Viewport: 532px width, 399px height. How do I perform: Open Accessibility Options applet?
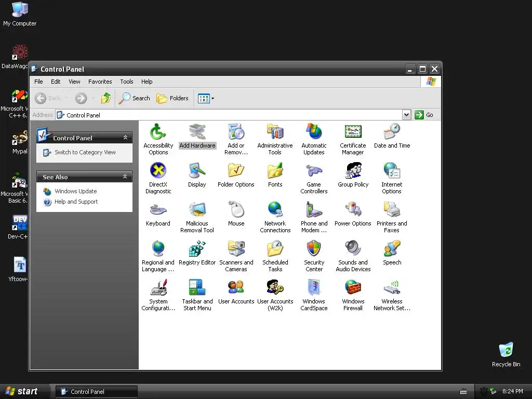point(158,139)
